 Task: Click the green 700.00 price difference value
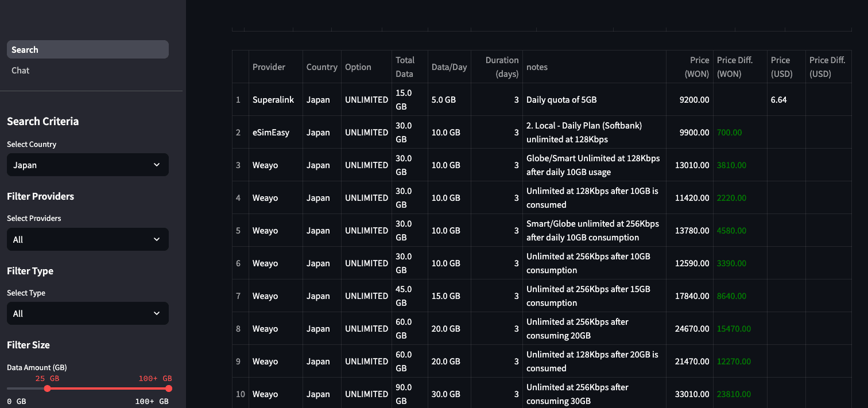[729, 132]
